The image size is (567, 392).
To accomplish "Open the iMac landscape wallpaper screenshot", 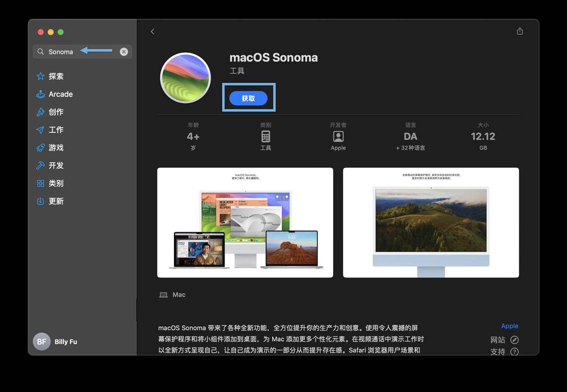I will pyautogui.click(x=430, y=222).
